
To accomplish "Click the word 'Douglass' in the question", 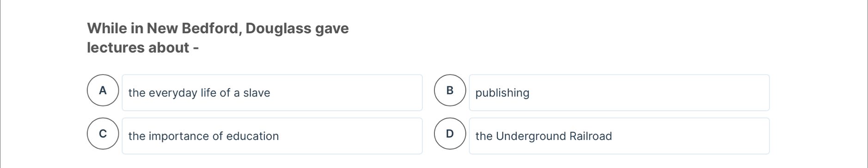I will [x=278, y=29].
